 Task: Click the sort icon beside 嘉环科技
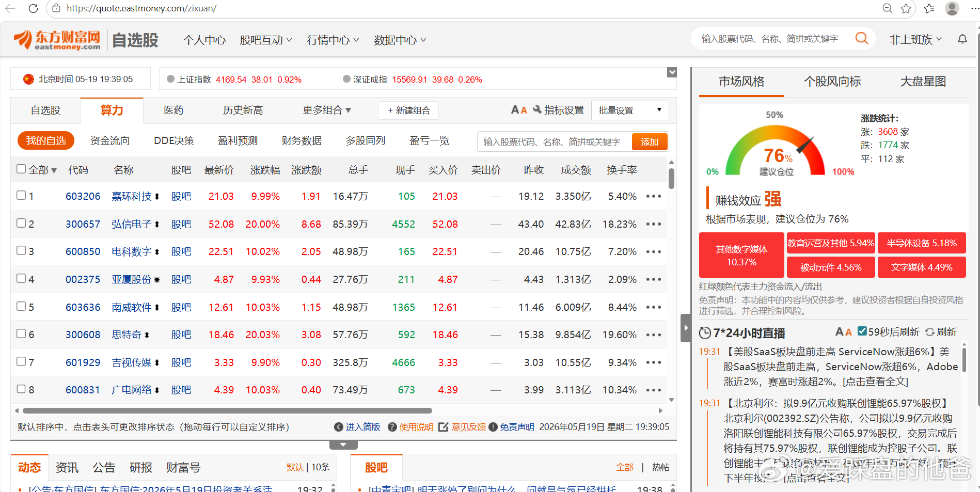click(x=157, y=197)
